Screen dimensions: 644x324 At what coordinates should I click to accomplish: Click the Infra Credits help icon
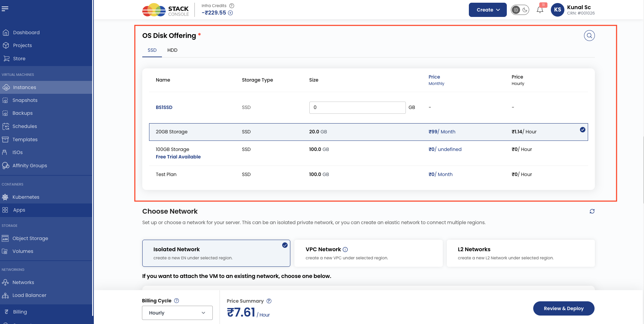[x=232, y=6]
